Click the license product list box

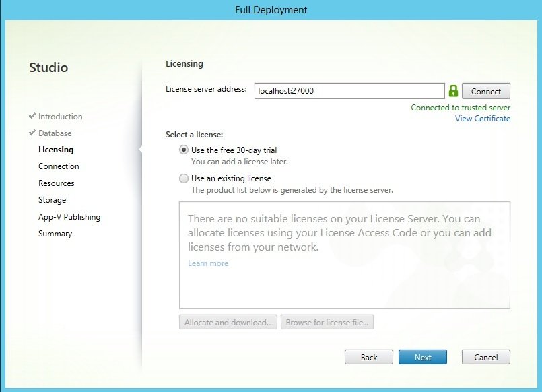click(x=345, y=255)
